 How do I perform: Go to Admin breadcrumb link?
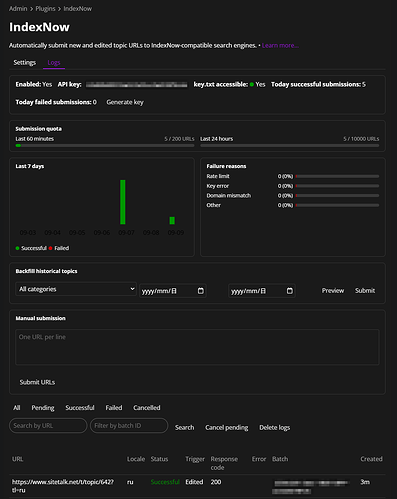tap(18, 9)
